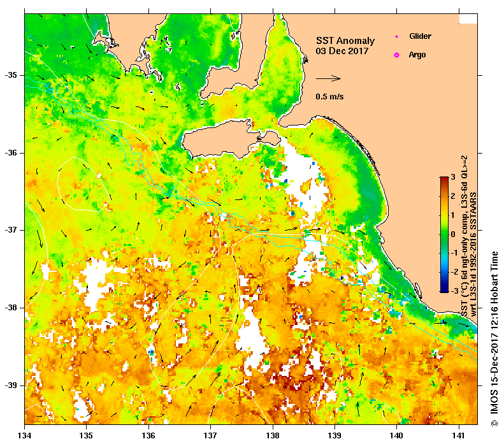The image size is (504, 446).
Task: Click the color bar value 0
Action: click(x=453, y=234)
